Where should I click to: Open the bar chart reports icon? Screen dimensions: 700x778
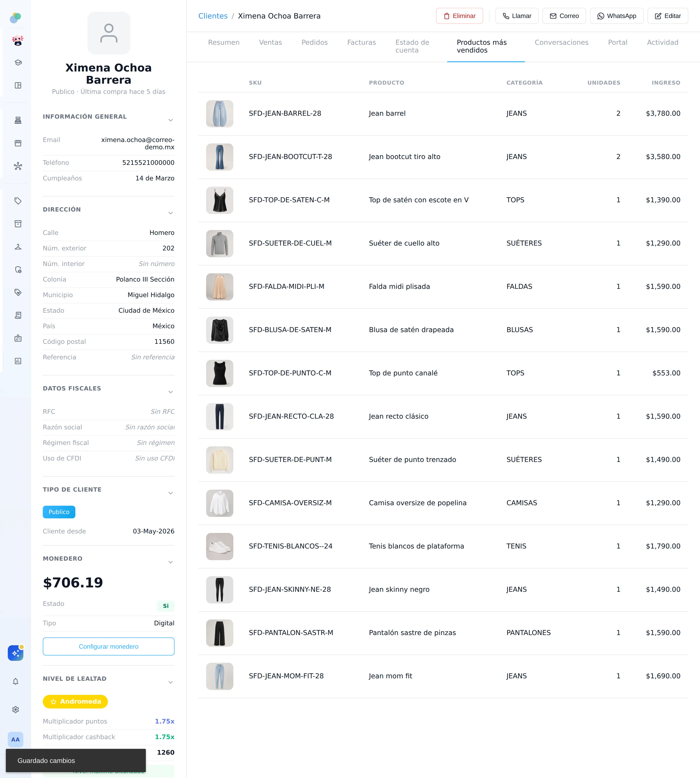click(18, 361)
